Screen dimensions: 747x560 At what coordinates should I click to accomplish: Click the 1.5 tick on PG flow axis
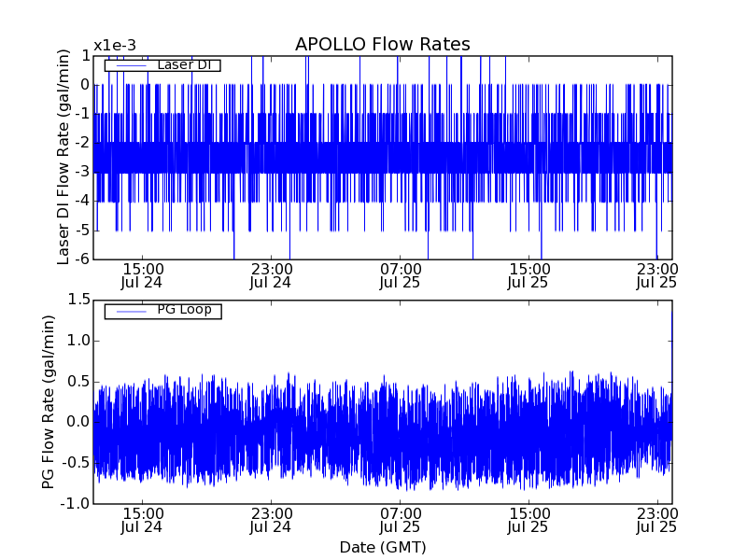(x=78, y=301)
